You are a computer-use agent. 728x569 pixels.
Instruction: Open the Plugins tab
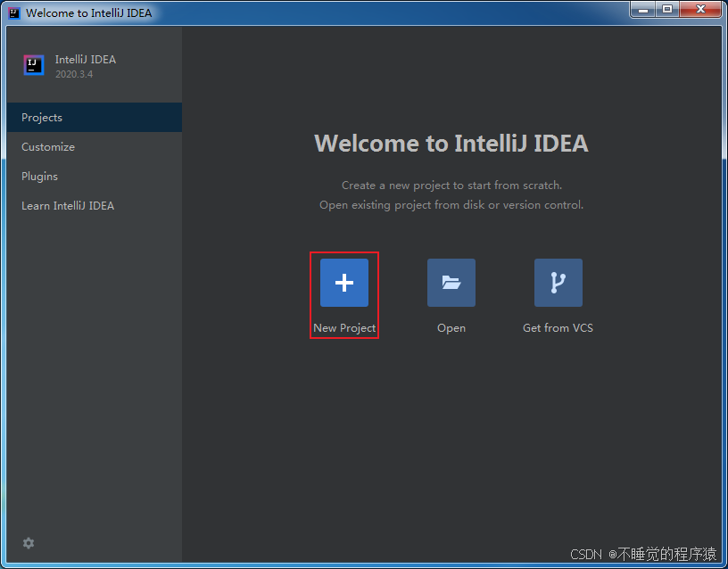tap(95, 177)
